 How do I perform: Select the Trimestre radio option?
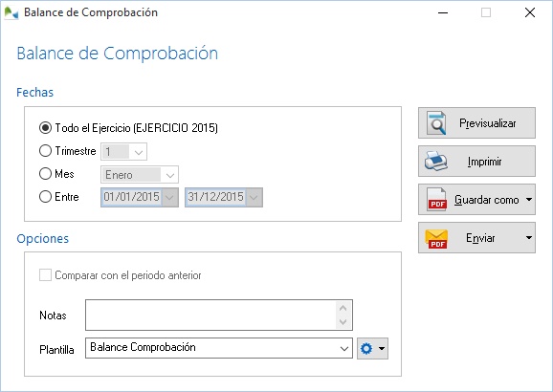click(x=45, y=151)
